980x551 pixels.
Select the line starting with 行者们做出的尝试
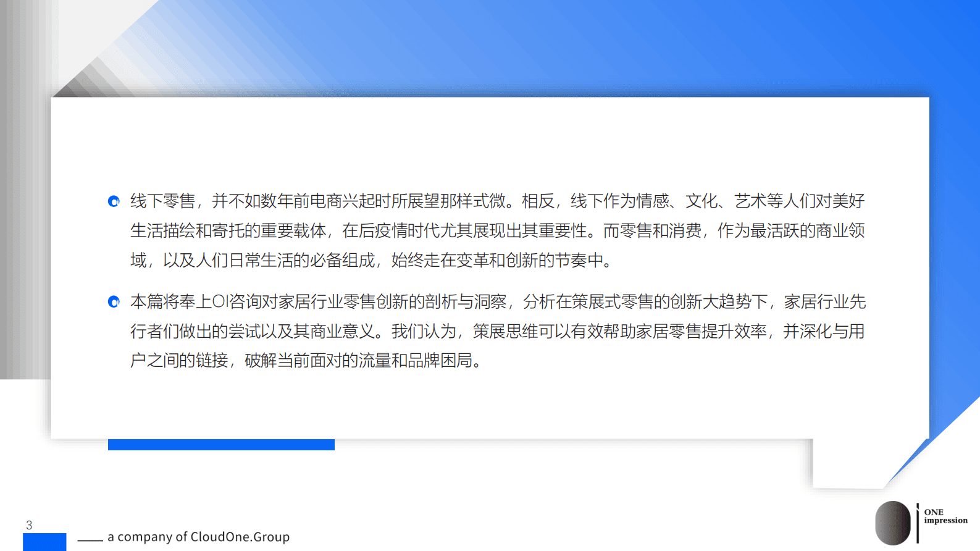click(x=497, y=331)
